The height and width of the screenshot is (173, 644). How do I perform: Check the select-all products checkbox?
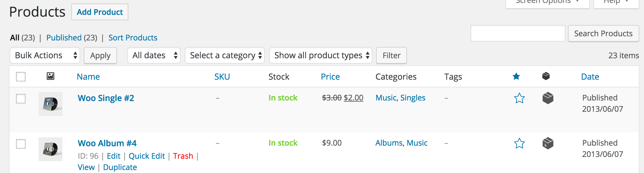21,77
